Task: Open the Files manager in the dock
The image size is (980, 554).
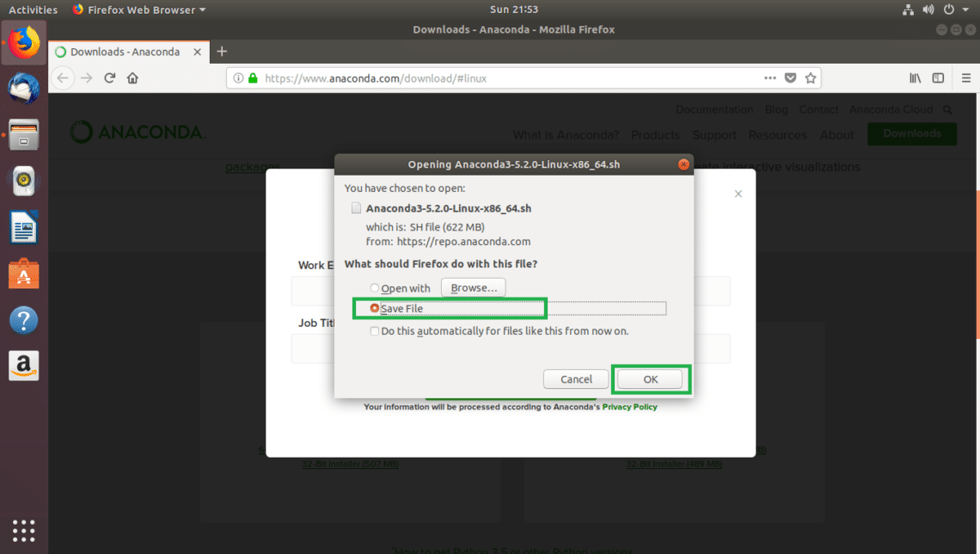Action: pos(24,134)
